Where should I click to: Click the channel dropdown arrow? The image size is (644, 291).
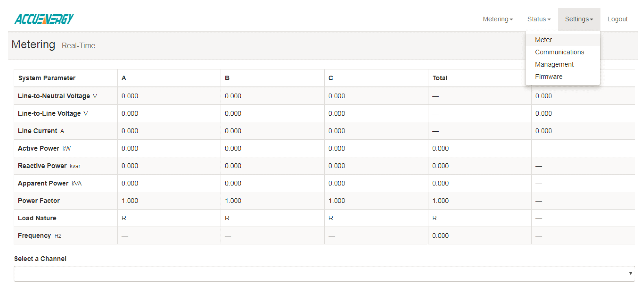tap(630, 273)
